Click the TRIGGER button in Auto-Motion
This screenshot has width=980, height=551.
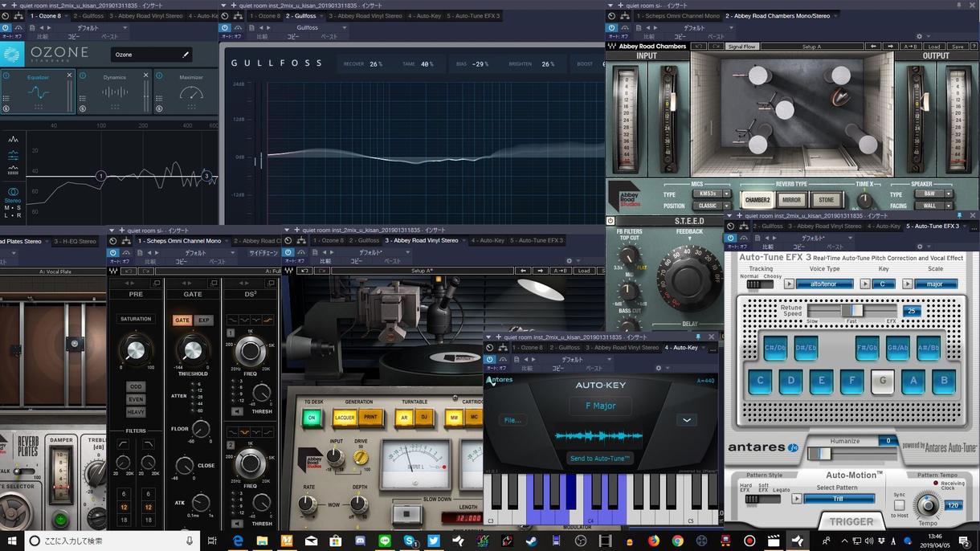point(851,521)
